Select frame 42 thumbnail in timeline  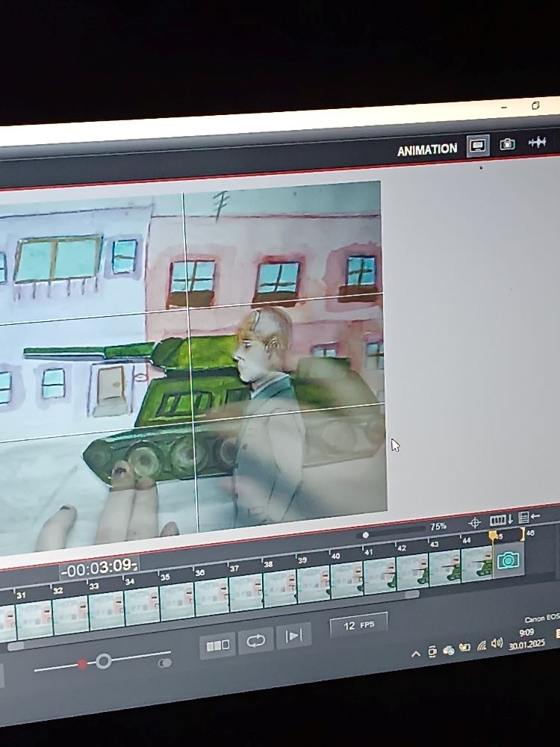[x=412, y=571]
